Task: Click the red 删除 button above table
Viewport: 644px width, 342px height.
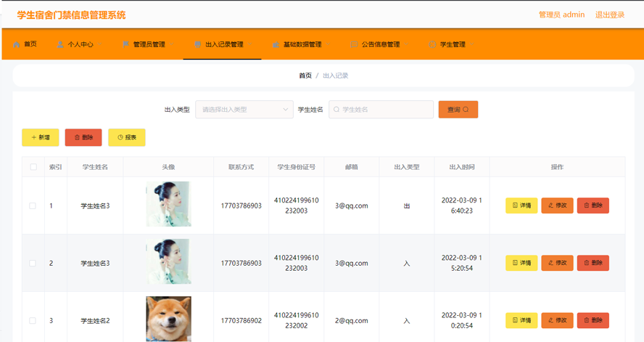Action: (83, 138)
